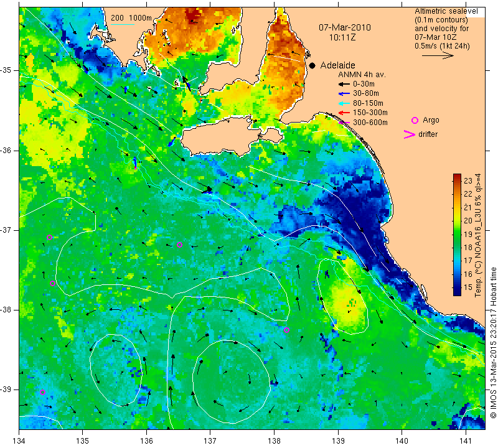Click the 300-600m depth label

tap(370, 122)
